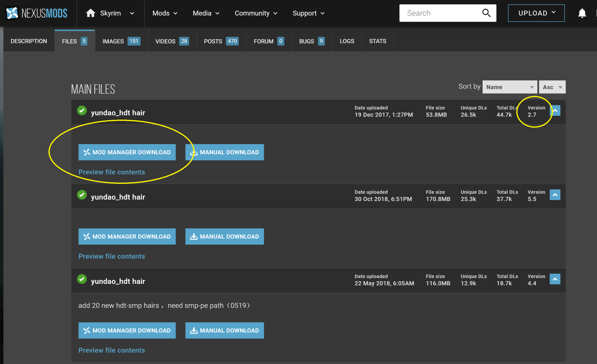The height and width of the screenshot is (364, 597).
Task: Open the Sort by Name dropdown
Action: point(510,87)
